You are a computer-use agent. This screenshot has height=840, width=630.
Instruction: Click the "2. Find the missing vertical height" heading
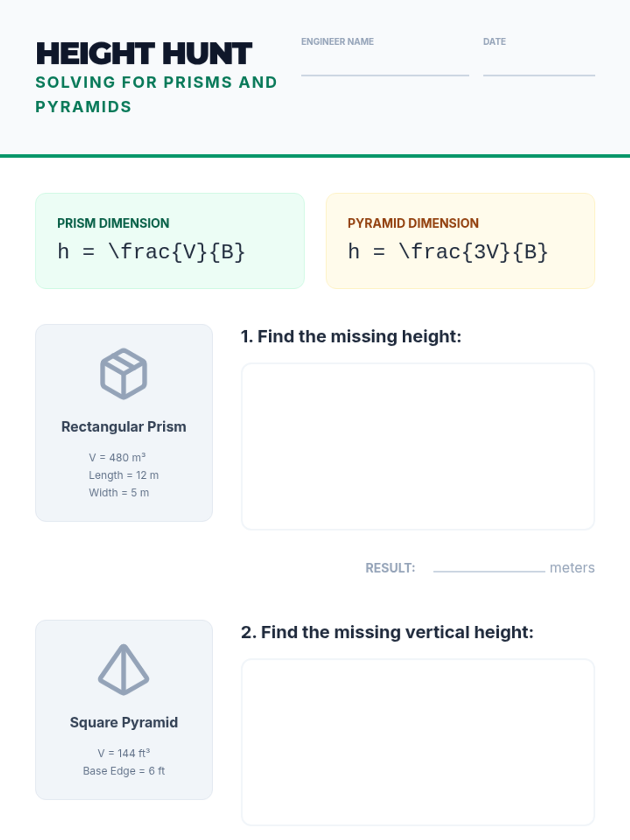(387, 632)
